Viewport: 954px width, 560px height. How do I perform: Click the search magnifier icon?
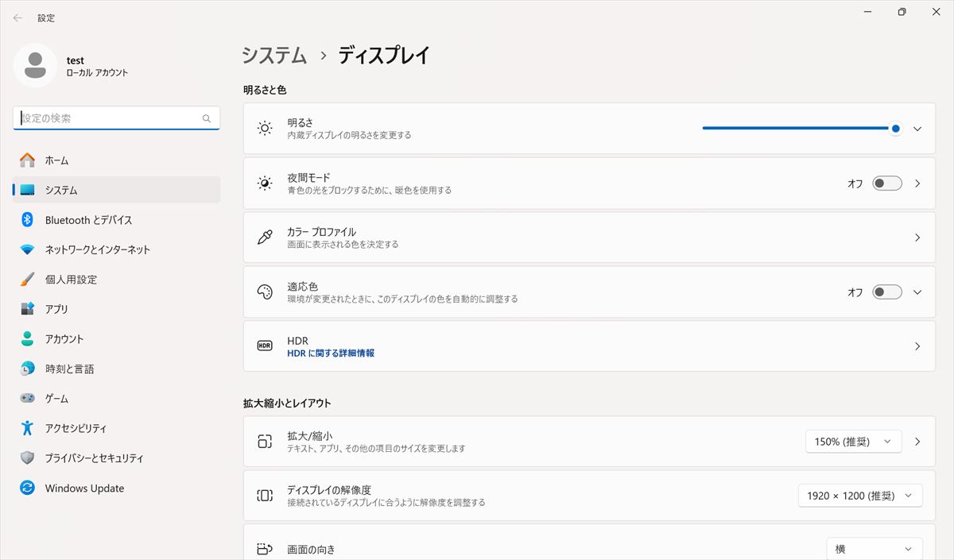207,118
